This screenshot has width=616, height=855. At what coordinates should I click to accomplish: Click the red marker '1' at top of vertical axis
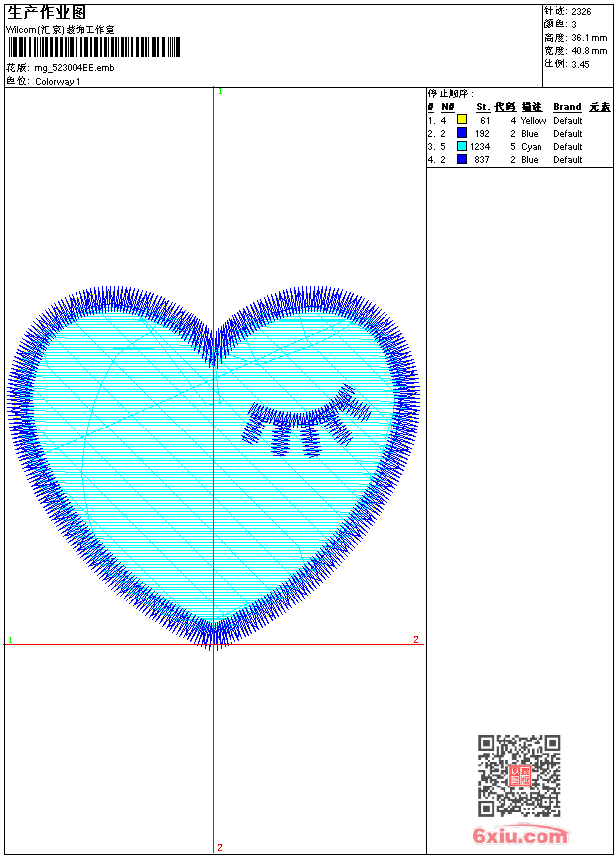pos(220,92)
